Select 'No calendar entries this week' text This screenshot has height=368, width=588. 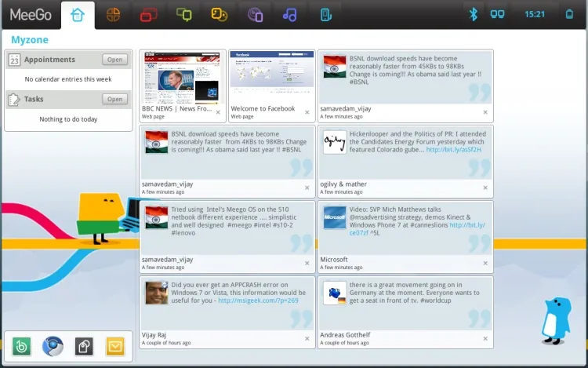68,79
